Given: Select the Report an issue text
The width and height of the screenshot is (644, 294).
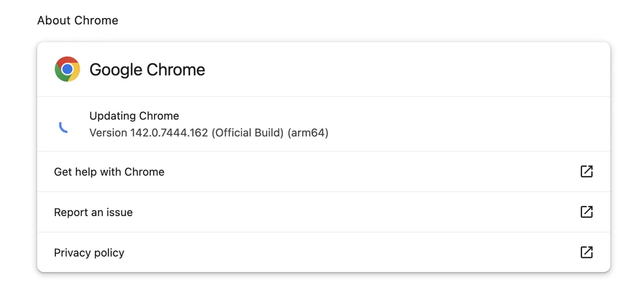Looking at the screenshot, I should (93, 212).
